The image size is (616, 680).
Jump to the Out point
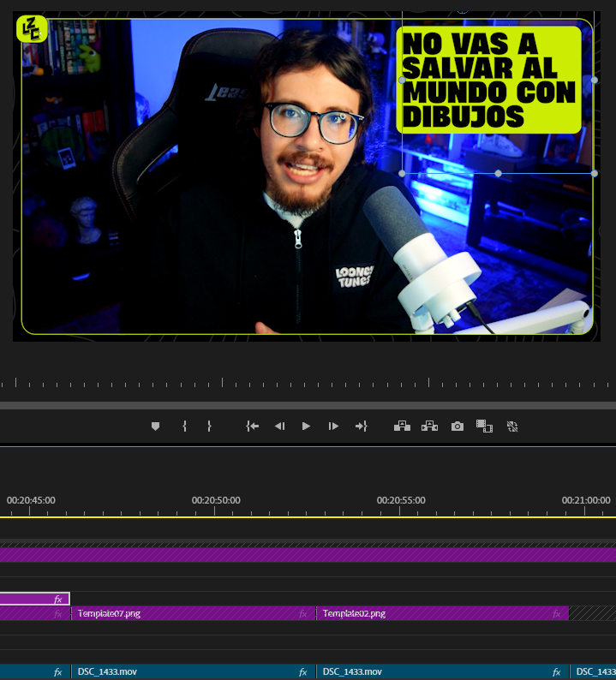pyautogui.click(x=361, y=426)
